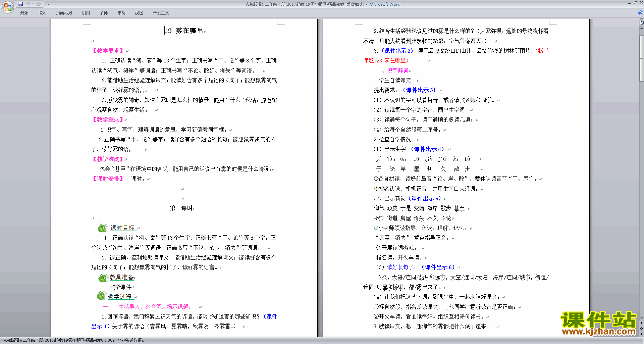Image resolution: width=644 pixels, height=344 pixels.
Task: Click the Redo/Repeat icon
Action: point(39,4)
